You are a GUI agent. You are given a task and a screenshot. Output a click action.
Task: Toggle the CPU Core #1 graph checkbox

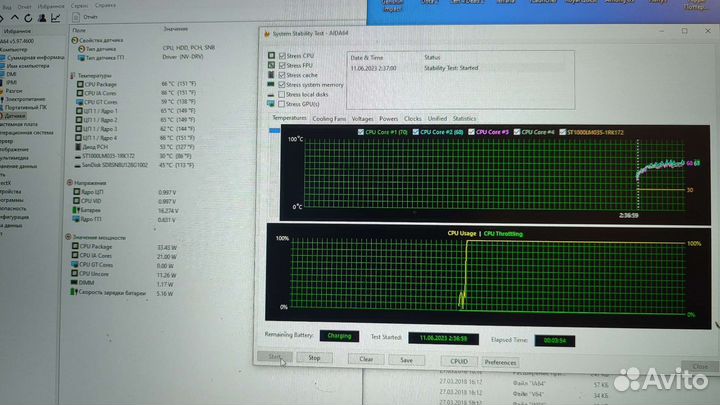[360, 132]
